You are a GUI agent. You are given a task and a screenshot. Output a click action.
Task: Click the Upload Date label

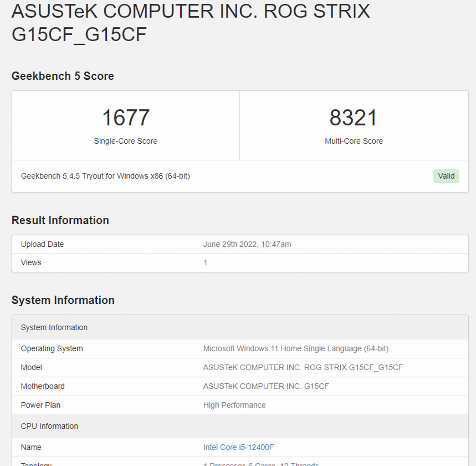coord(42,244)
